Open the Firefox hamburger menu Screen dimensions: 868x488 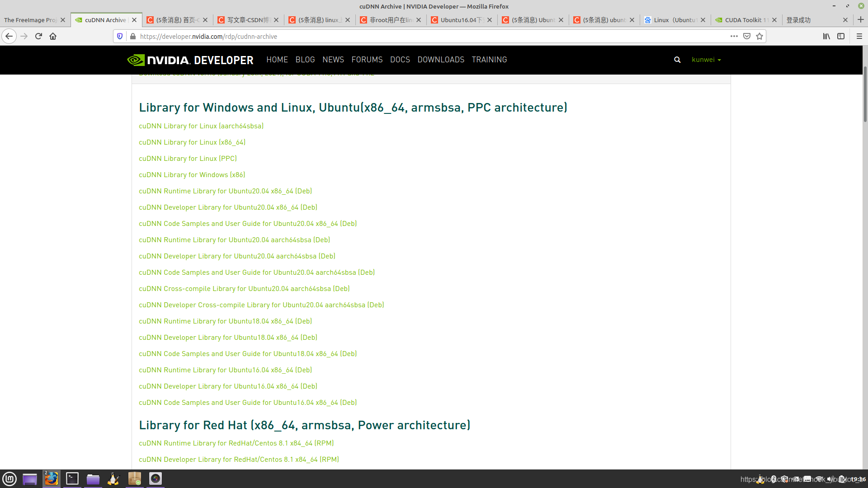pos(859,36)
